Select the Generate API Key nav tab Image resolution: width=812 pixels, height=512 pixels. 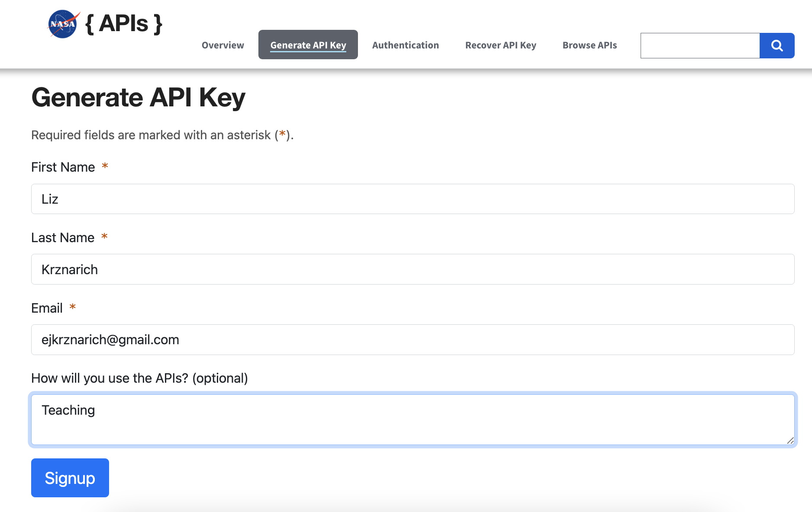pos(308,45)
